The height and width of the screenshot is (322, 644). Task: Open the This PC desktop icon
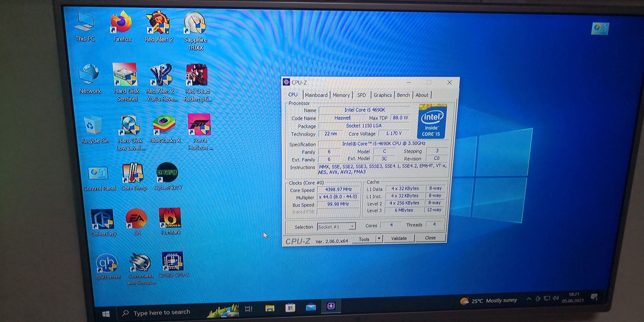tap(85, 27)
